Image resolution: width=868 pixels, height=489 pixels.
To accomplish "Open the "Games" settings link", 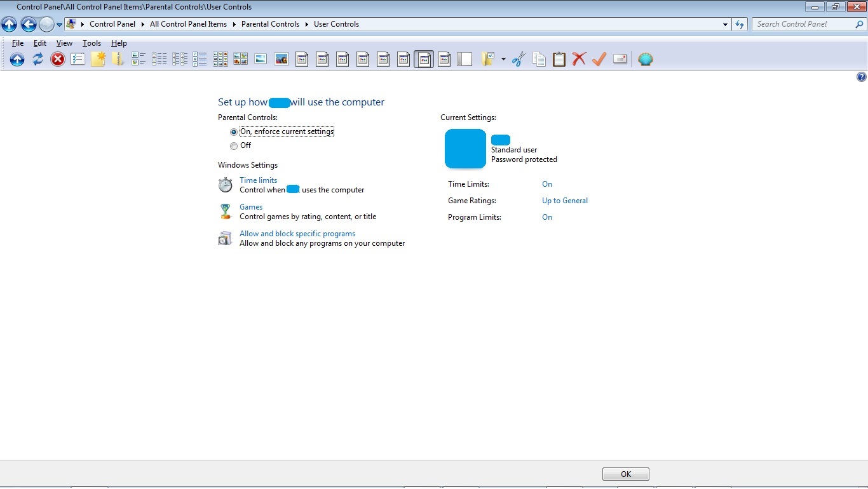I will (251, 207).
